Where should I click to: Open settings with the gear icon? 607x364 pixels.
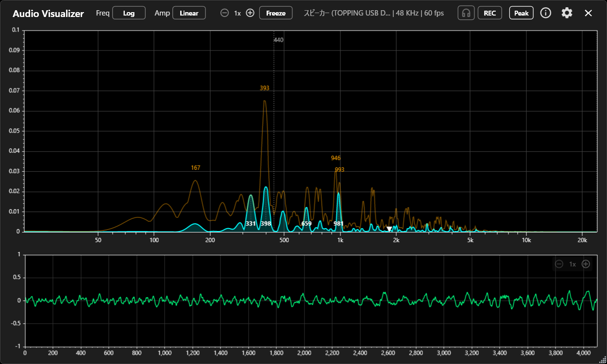click(x=567, y=13)
